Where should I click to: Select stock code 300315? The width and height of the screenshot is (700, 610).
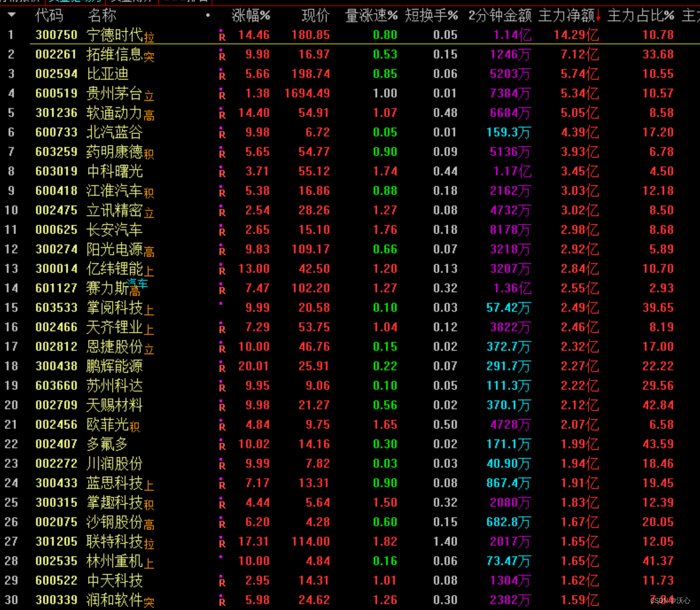(56, 503)
